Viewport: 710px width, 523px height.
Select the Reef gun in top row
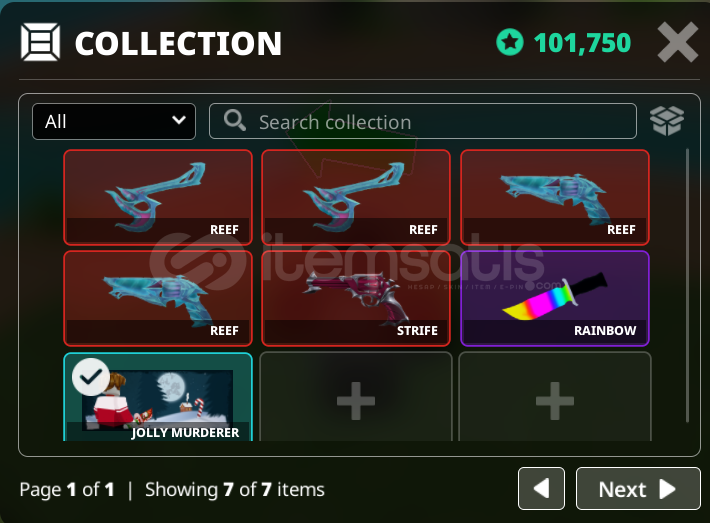pyautogui.click(x=555, y=197)
